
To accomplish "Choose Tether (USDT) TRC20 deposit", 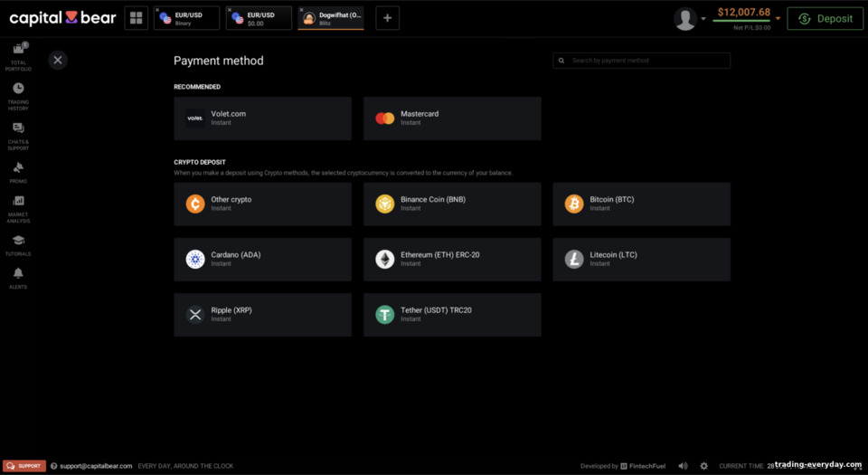I will coord(452,315).
